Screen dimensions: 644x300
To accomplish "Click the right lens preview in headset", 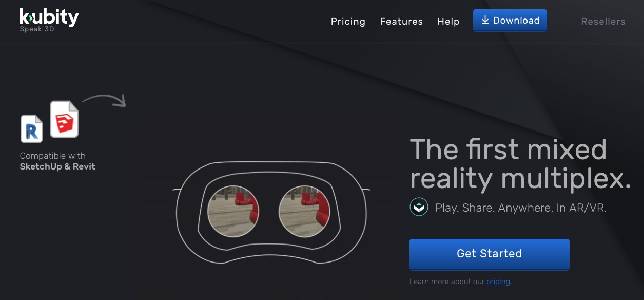I will (x=305, y=211).
